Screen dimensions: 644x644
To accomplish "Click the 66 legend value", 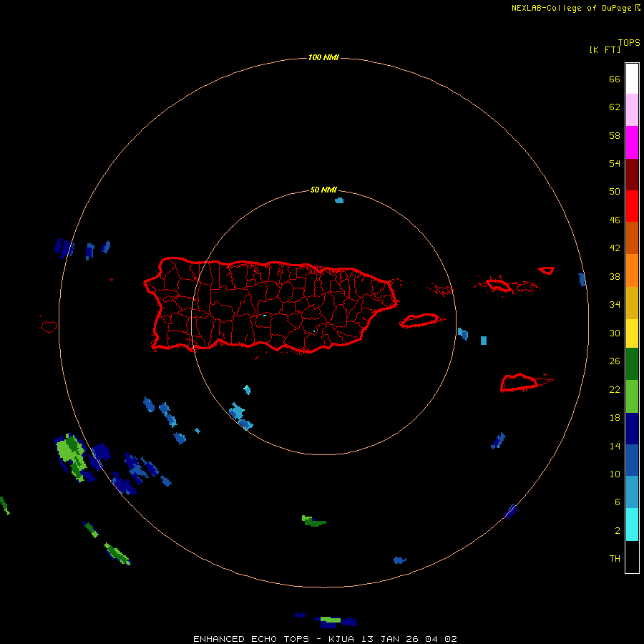I will click(615, 79).
